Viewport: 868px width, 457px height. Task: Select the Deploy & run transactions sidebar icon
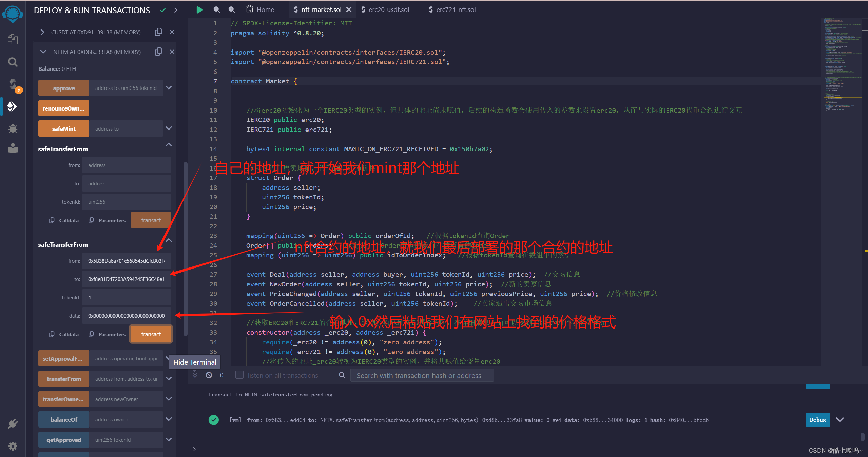[13, 106]
